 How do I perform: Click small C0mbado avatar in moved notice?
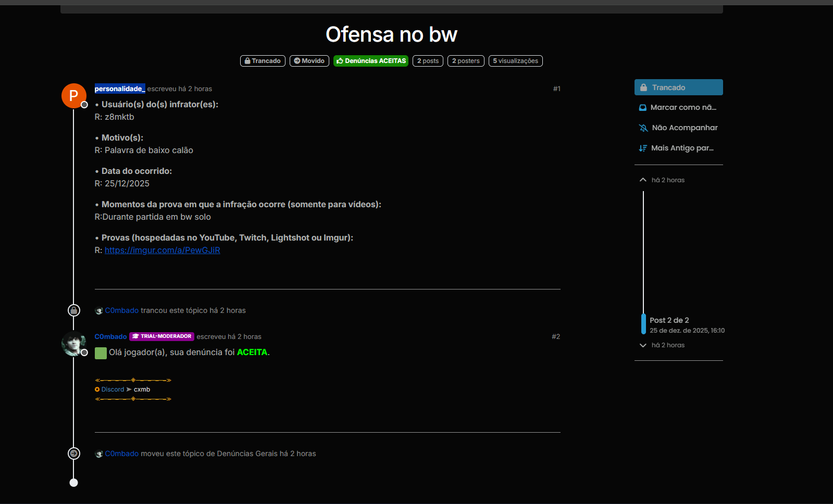coord(99,454)
